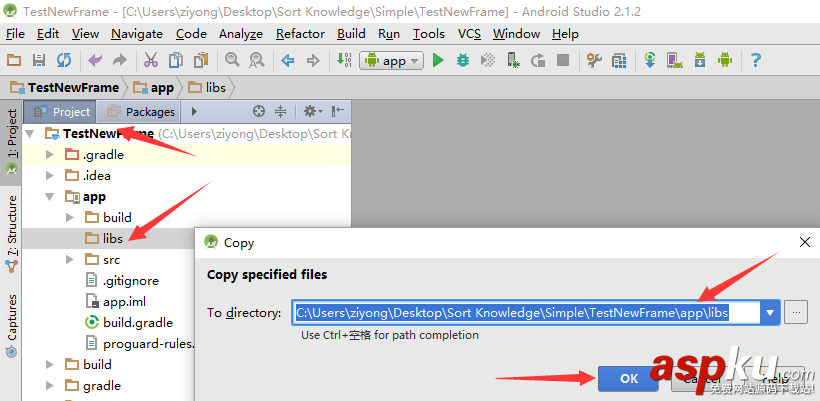
Task: Open Project Structure icon
Action: 619,60
